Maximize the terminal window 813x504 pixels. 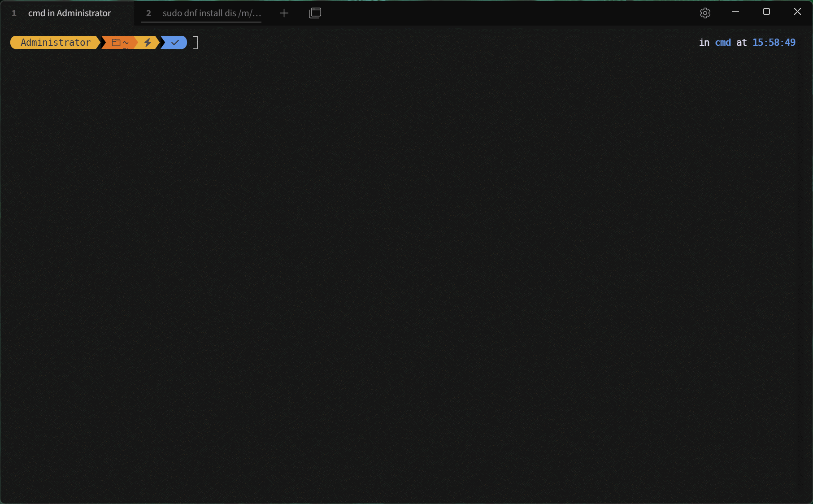[766, 12]
